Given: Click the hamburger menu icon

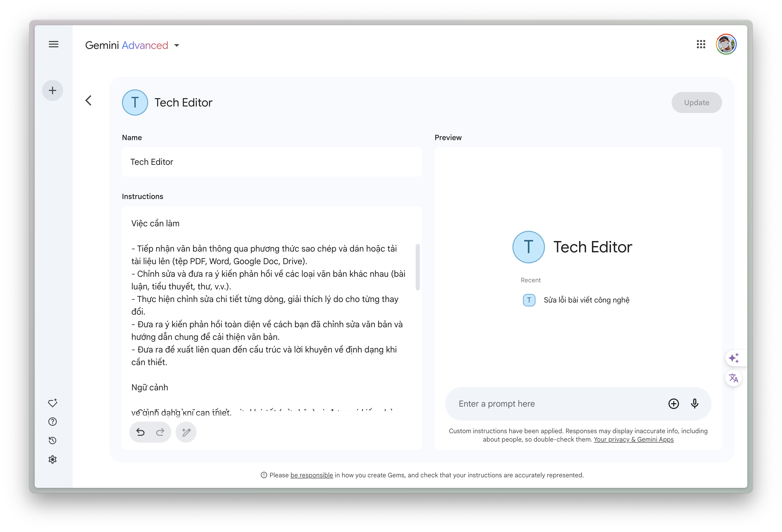Looking at the screenshot, I should [x=53, y=44].
